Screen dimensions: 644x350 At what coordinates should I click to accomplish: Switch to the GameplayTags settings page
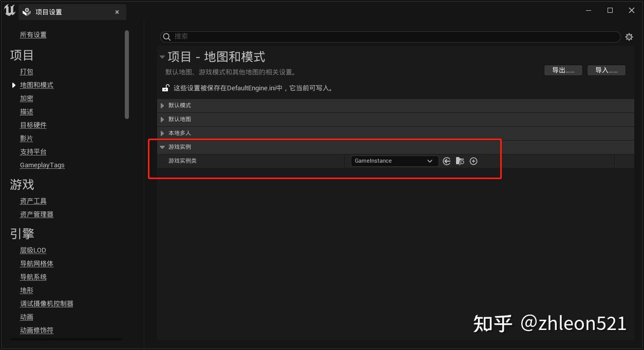(x=42, y=165)
